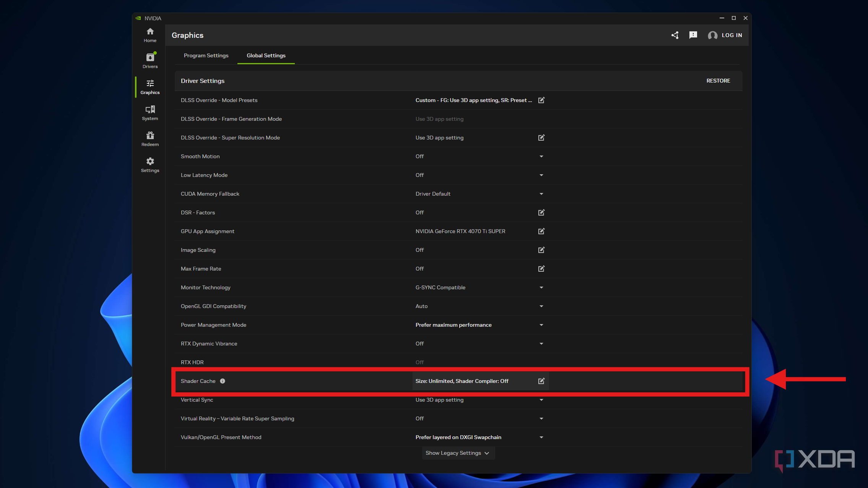This screenshot has width=868, height=488.
Task: Click RESTORE driver settings button
Action: point(718,81)
